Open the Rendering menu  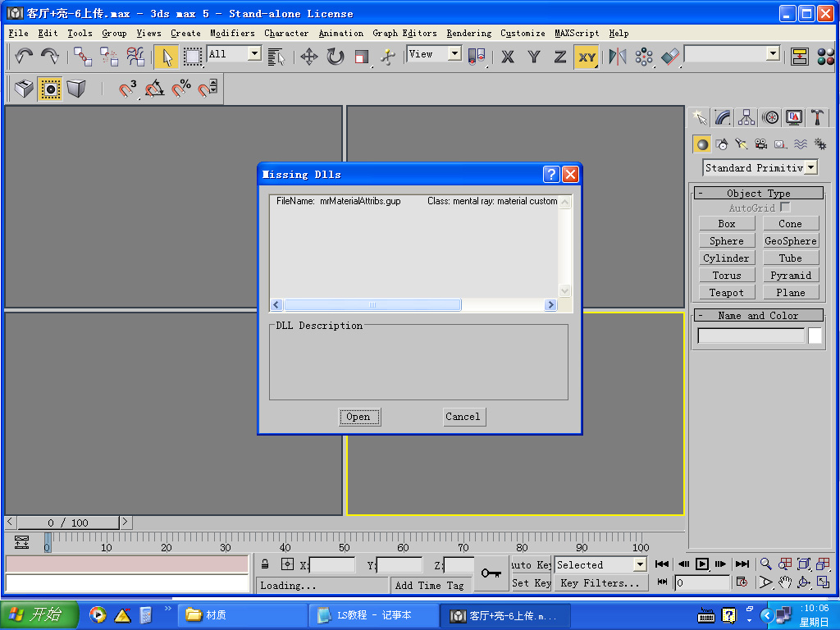[x=468, y=33]
